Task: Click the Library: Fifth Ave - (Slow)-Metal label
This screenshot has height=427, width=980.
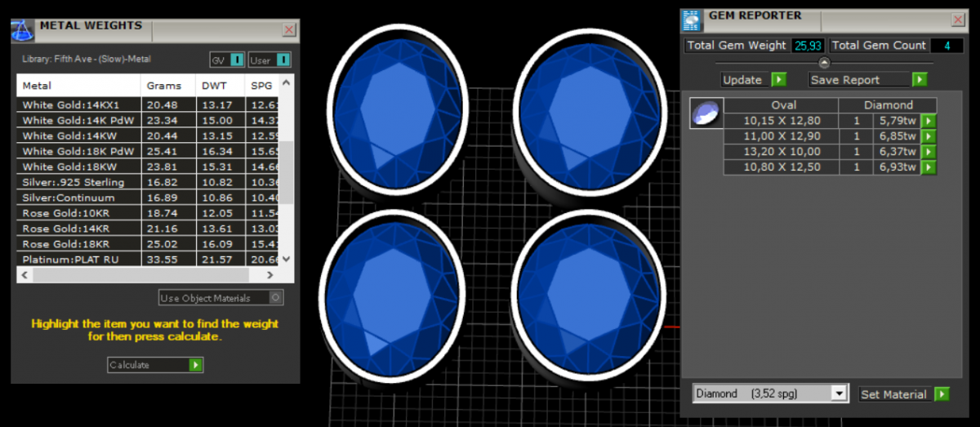Action: (87, 59)
